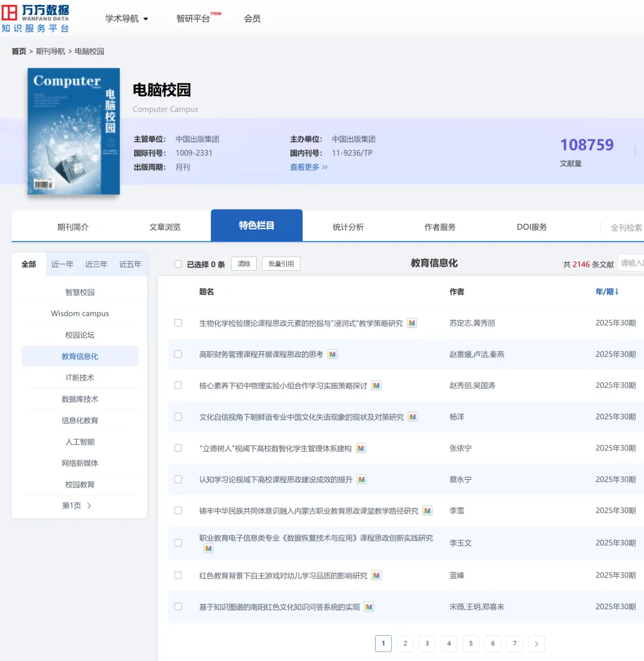644x661 pixels.
Task: Open M icon beside 基于知识图谱的南阳 article
Action: tap(369, 607)
